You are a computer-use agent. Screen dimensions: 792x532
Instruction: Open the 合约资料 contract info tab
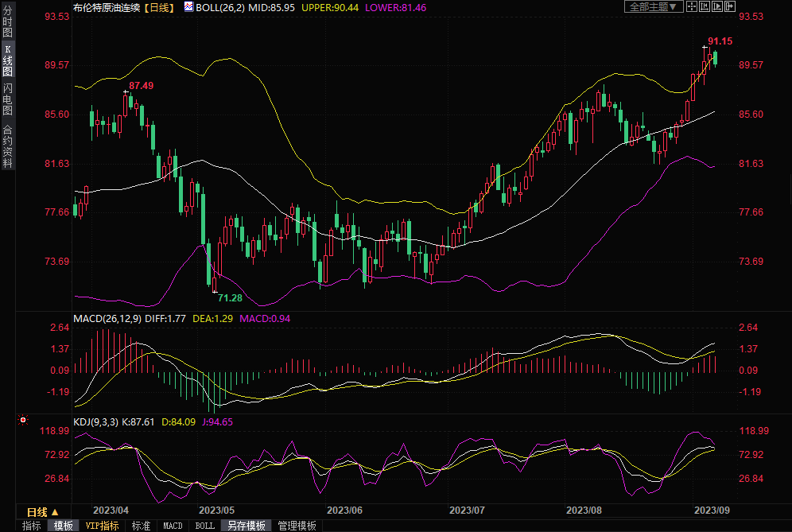click(x=7, y=146)
